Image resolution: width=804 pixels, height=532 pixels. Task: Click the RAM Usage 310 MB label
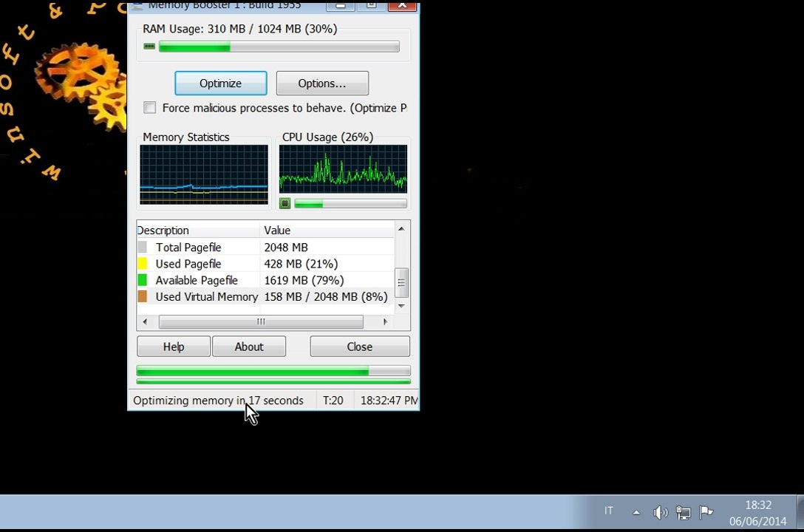pos(240,29)
